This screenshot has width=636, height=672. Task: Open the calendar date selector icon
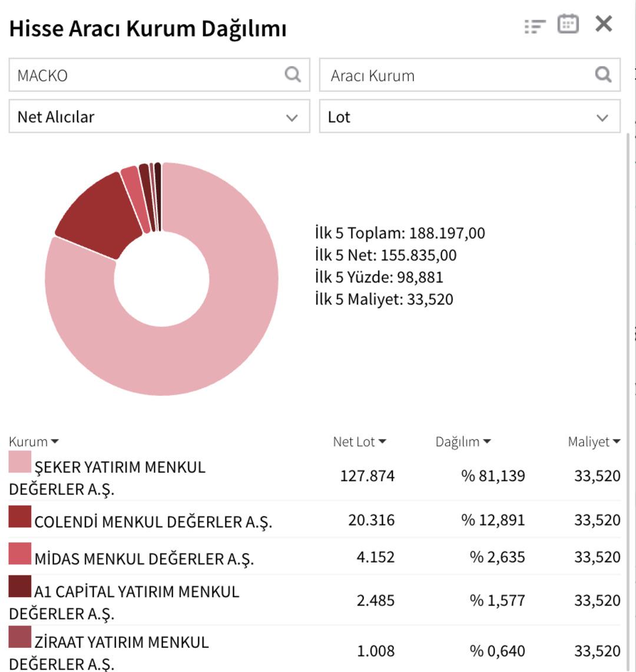tap(567, 24)
